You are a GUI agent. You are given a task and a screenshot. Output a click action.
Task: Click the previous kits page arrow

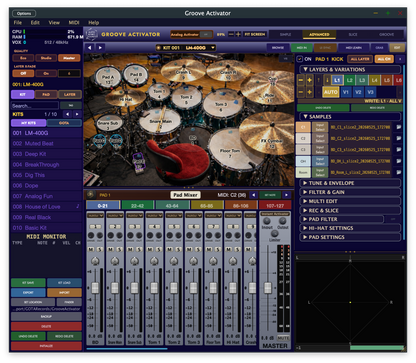click(x=67, y=114)
